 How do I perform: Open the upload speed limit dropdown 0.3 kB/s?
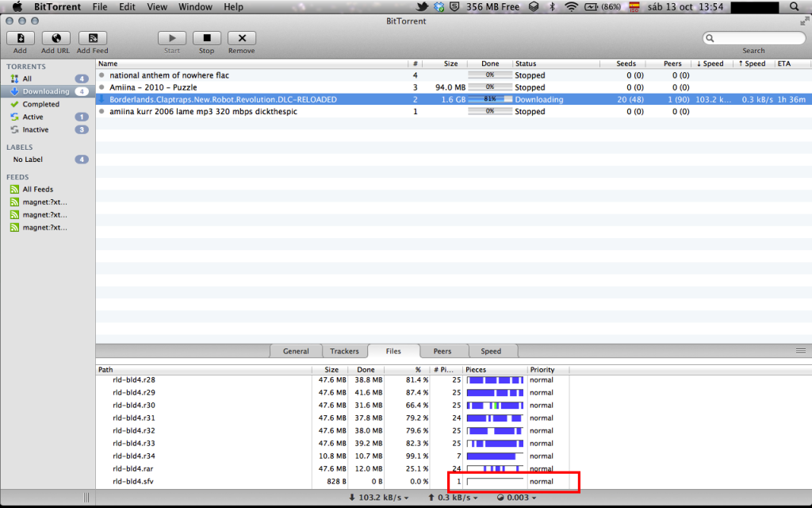pyautogui.click(x=453, y=498)
